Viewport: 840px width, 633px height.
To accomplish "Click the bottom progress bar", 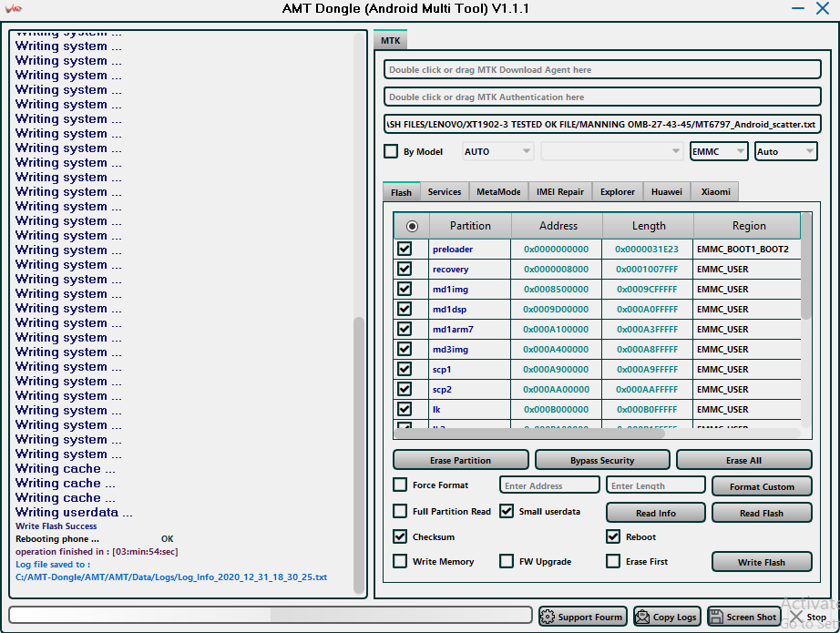I will (x=271, y=615).
